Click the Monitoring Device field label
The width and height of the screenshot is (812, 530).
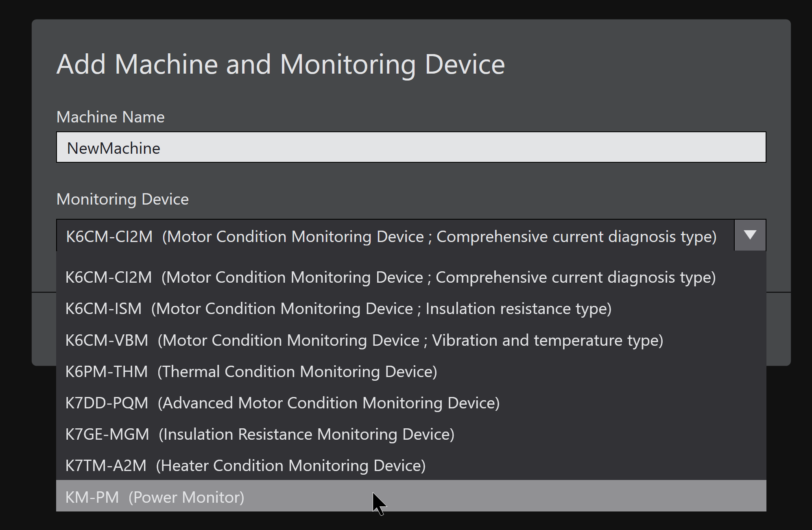tap(122, 199)
